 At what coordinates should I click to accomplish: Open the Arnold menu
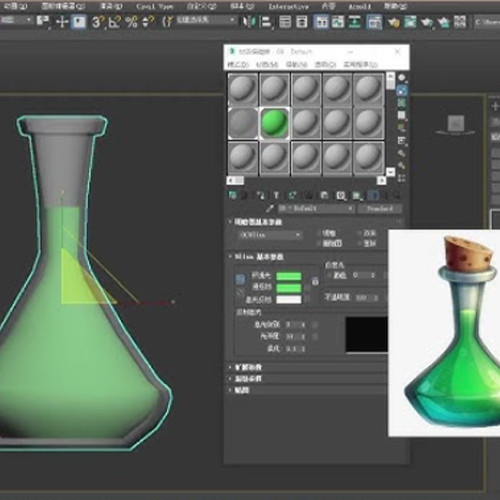[x=359, y=6]
